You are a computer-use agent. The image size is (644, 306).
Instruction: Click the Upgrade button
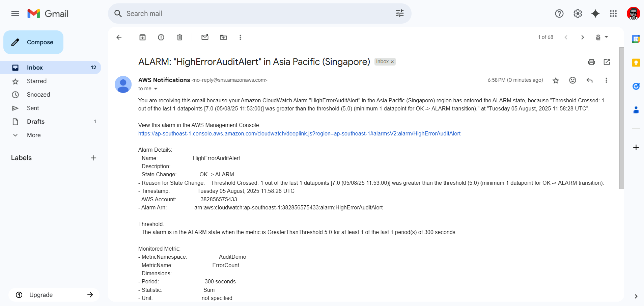[x=54, y=295]
